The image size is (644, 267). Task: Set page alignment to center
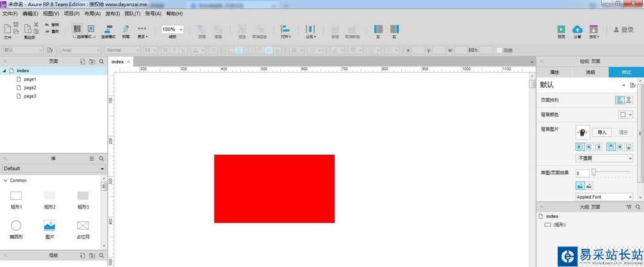tap(629, 100)
